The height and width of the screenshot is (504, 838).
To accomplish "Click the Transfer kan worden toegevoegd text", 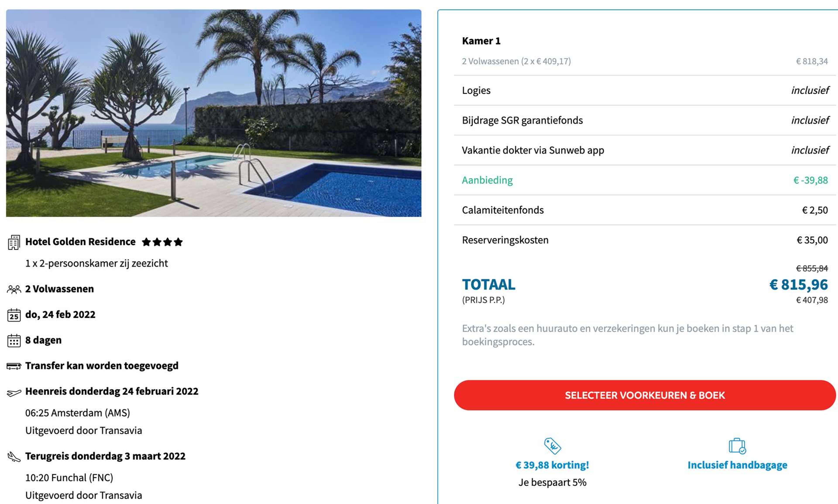I will coord(102,366).
